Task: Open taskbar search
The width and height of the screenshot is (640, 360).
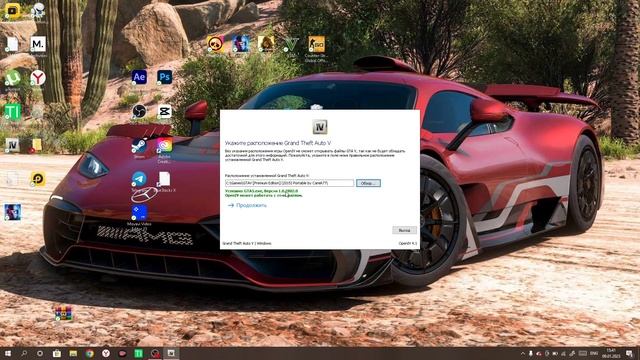Action: pyautogui.click(x=24, y=353)
